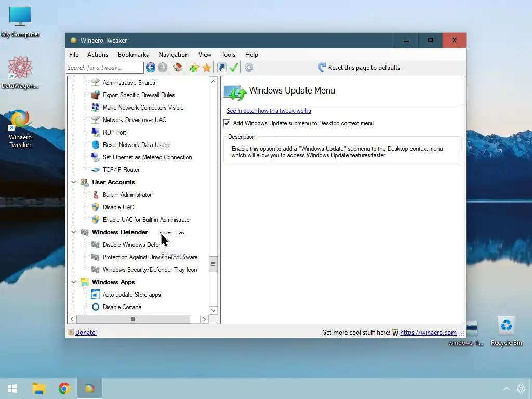Image resolution: width=532 pixels, height=399 pixels.
Task: Open the View menu
Action: [205, 54]
